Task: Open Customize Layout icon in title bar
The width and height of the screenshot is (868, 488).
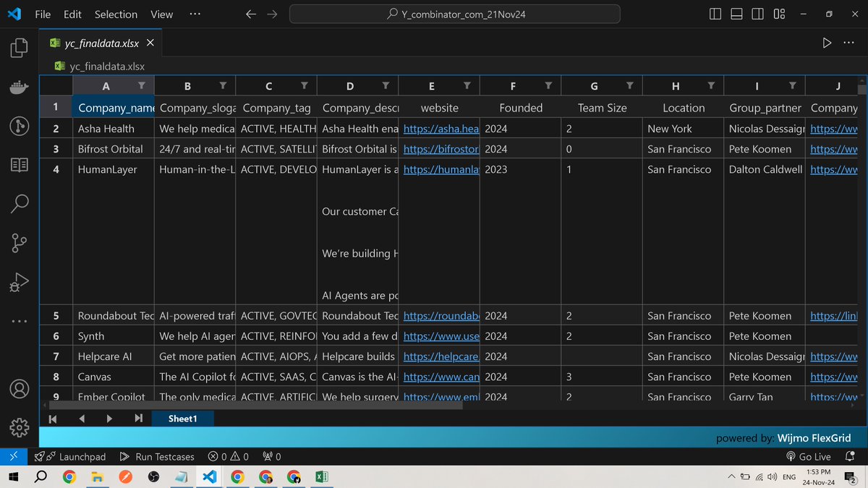Action: click(x=779, y=14)
